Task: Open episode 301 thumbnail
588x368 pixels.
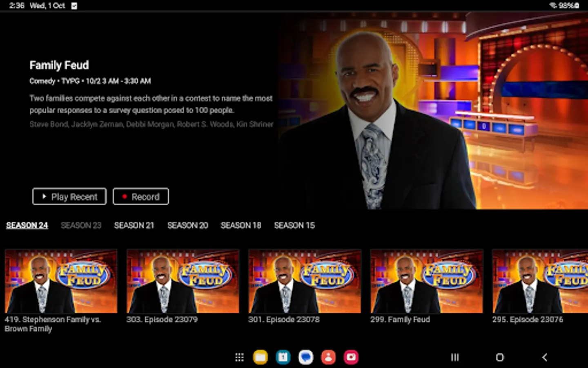Action: [x=305, y=281]
